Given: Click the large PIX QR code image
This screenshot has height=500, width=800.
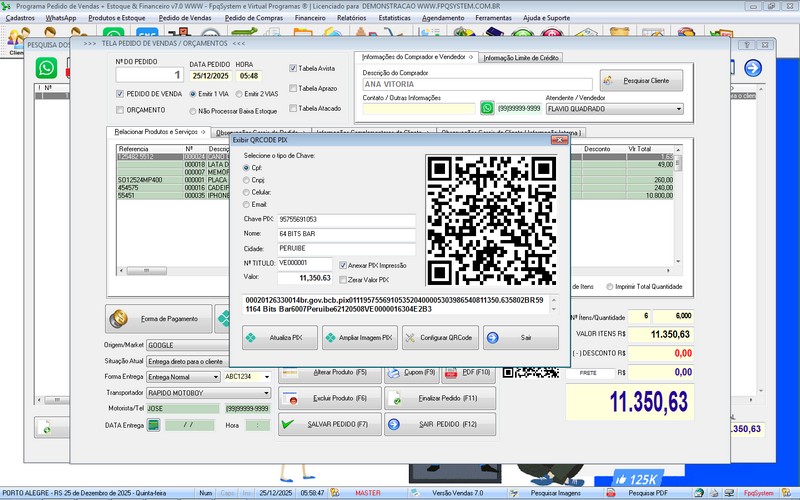Looking at the screenshot, I should 491,220.
